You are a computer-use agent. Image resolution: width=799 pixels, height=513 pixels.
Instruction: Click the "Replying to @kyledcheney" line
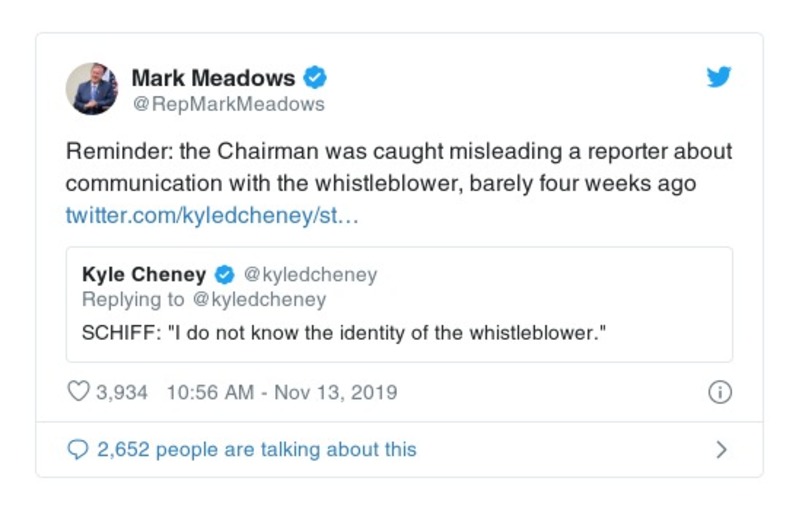204,300
